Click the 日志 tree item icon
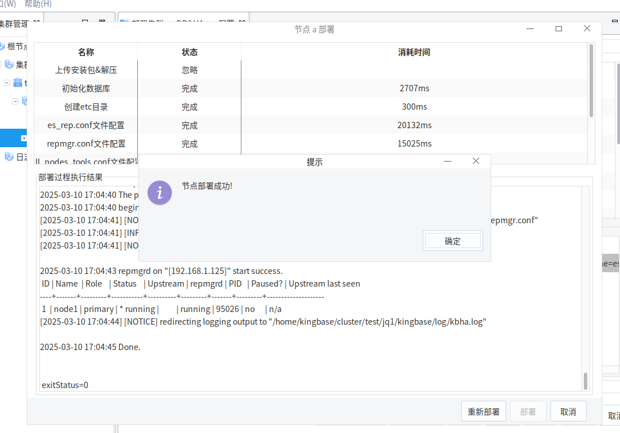620x433 pixels. click(x=9, y=157)
